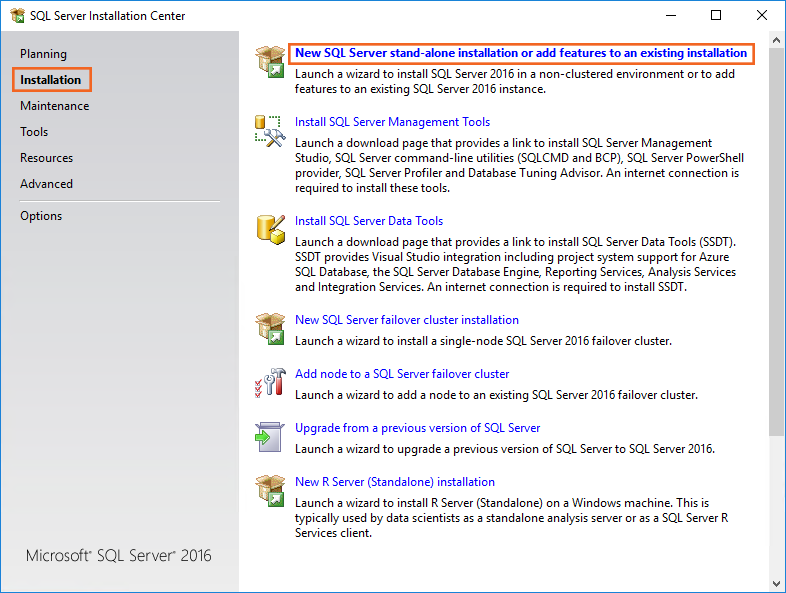Click the scrollbar down arrow

(777, 584)
